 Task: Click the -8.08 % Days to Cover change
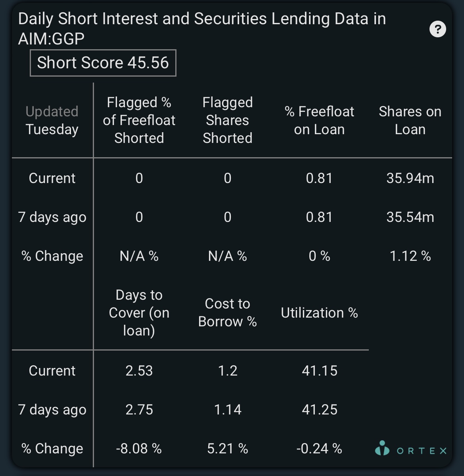point(139,448)
